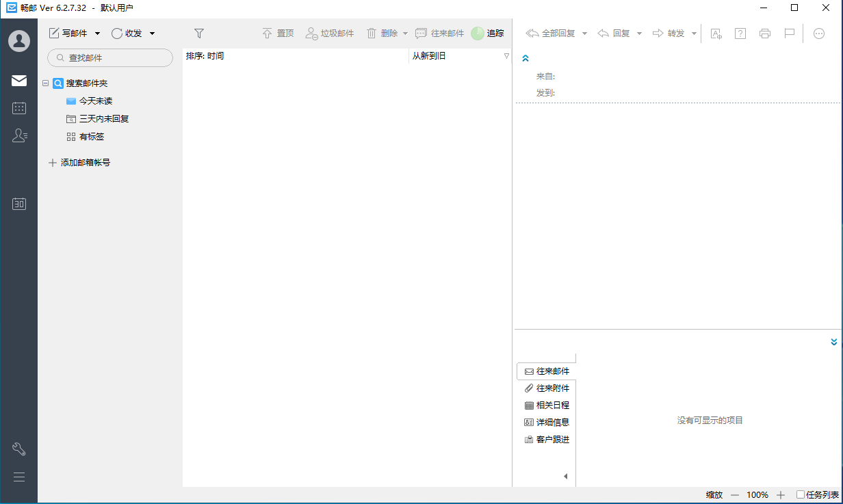
Task: Open the 删除 dropdown arrow
Action: coord(405,33)
